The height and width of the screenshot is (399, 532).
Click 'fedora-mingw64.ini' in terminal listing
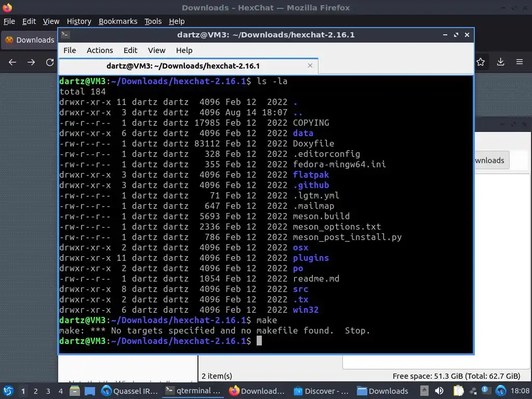point(339,164)
